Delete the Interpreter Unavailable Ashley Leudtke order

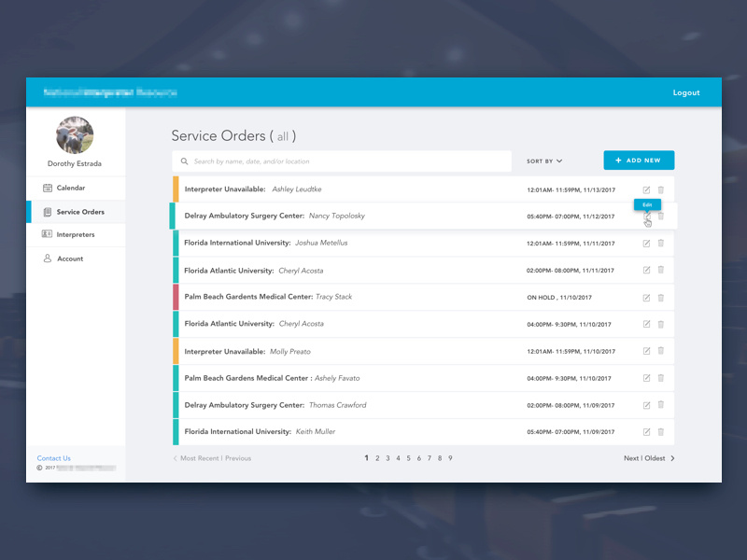coord(661,189)
